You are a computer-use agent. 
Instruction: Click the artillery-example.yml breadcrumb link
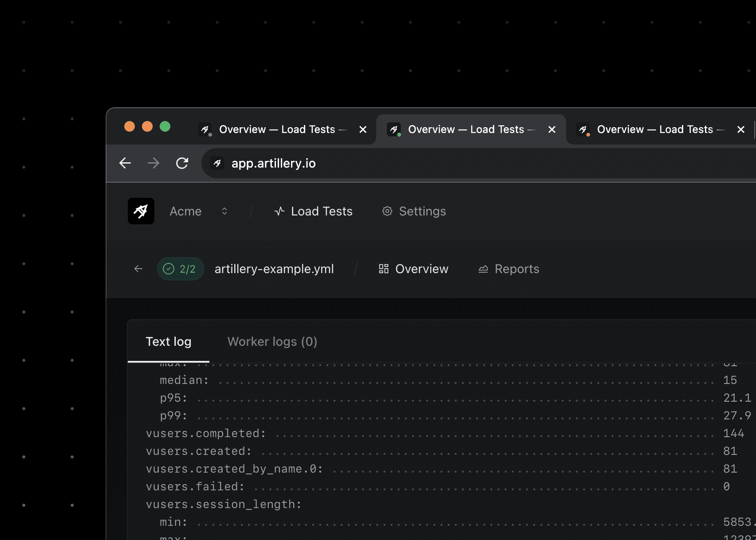274,269
